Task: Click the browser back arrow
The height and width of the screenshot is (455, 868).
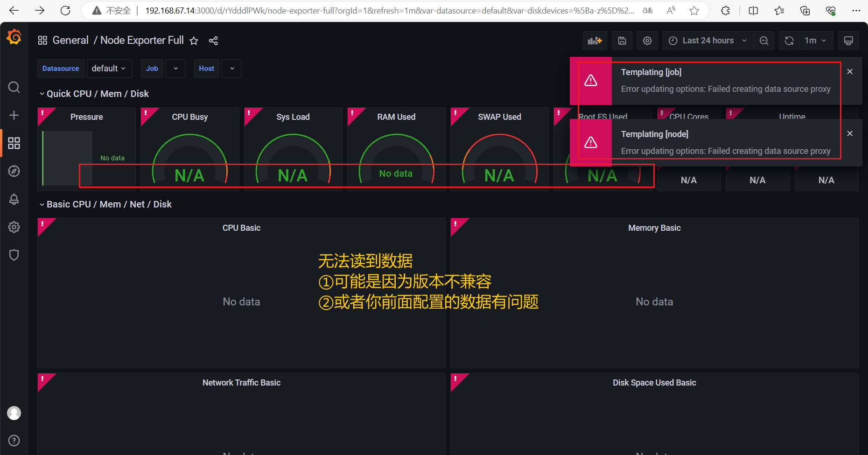Action: [14, 10]
